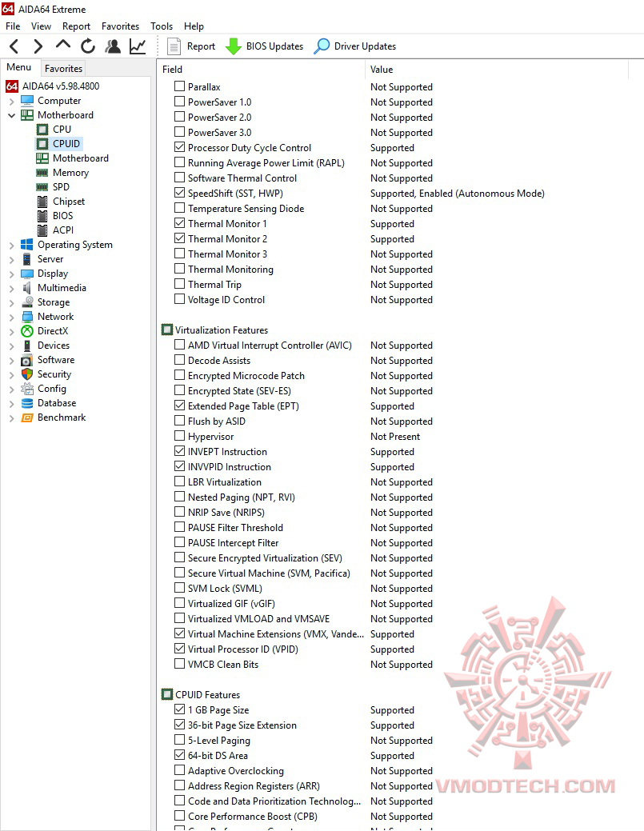Click the CPU chip icon in the tree
Viewport: 644px width, 831px height.
pos(42,130)
